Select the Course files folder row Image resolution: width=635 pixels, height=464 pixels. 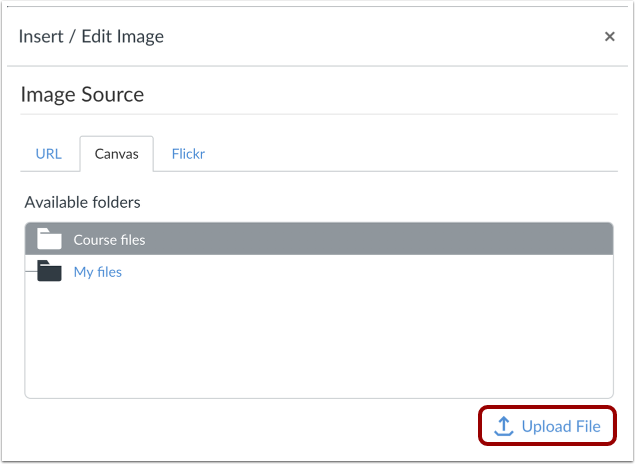[319, 239]
